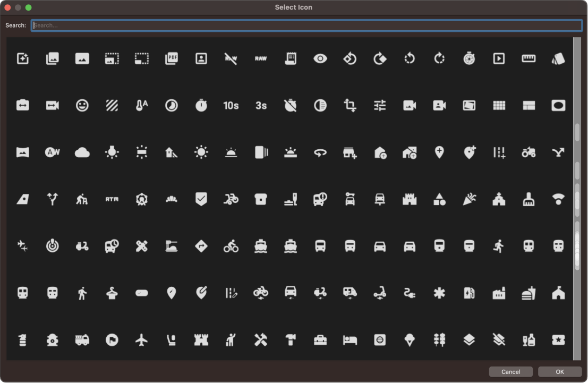The width and height of the screenshot is (588, 383).
Task: Choose the running person icon
Action: pos(499,246)
